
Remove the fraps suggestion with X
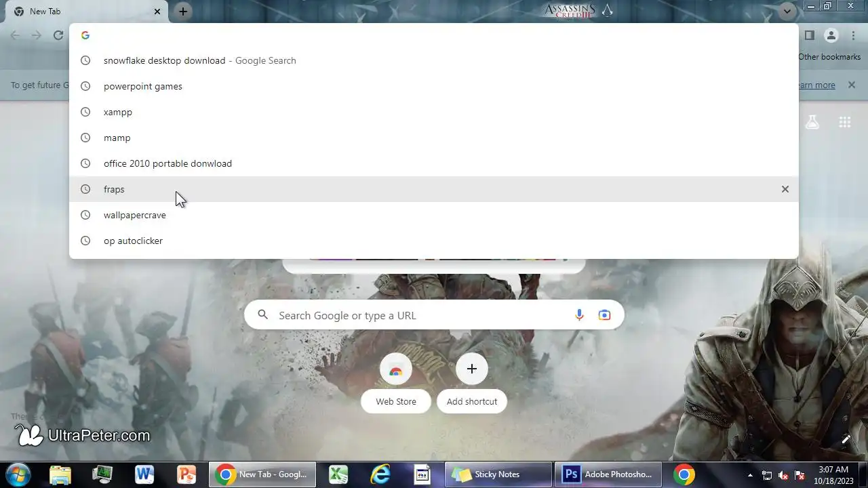(785, 189)
